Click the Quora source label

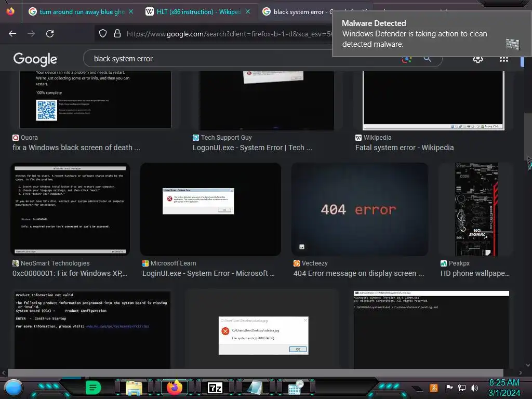click(25, 137)
